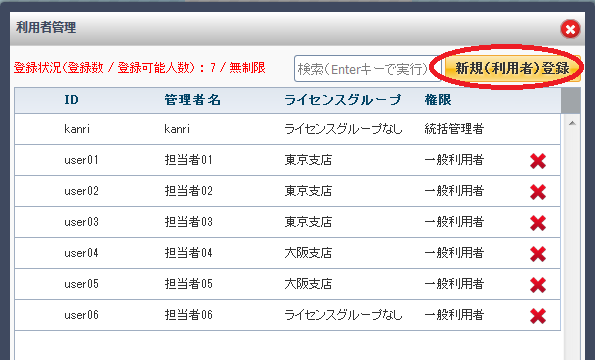The image size is (595, 360).
Task: Sort by the ライセンスグループ column header
Action: coord(343,100)
